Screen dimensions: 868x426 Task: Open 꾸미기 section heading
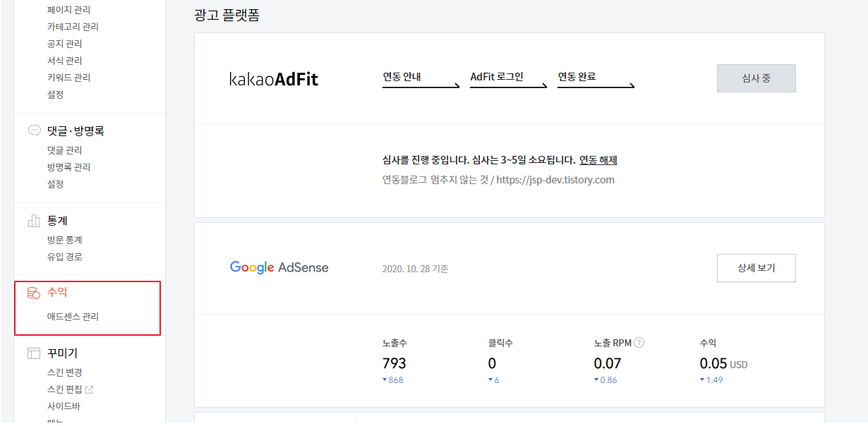pyautogui.click(x=62, y=353)
